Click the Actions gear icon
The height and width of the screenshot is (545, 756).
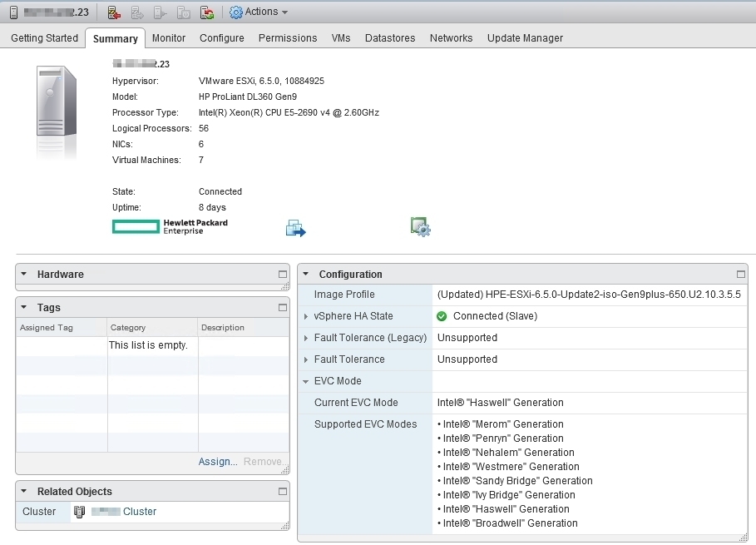pos(235,12)
